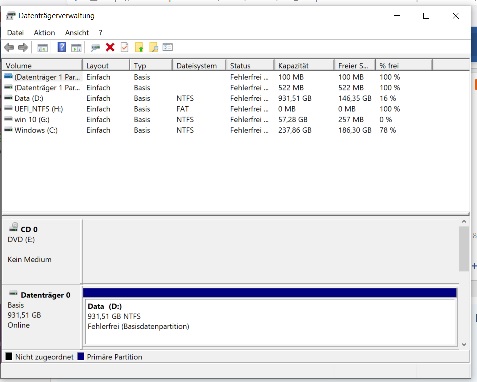Sort by the Layout column header
The image size is (477, 382).
coord(106,66)
